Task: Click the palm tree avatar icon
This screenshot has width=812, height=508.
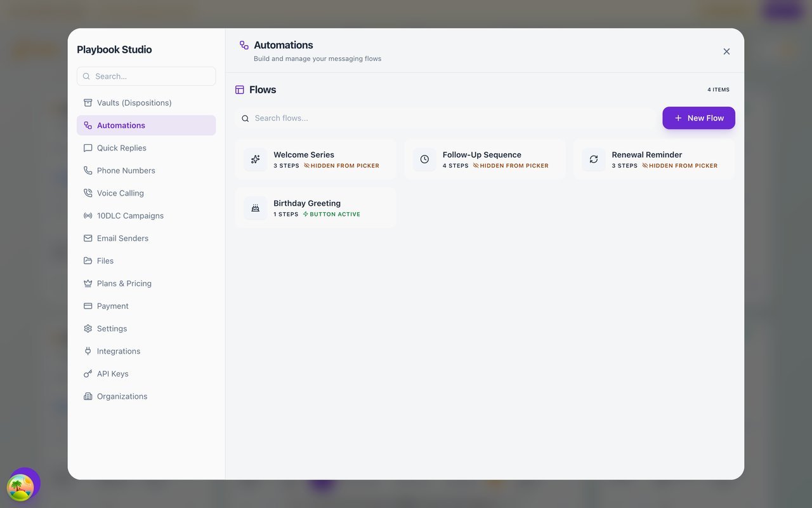Action: coord(20,488)
